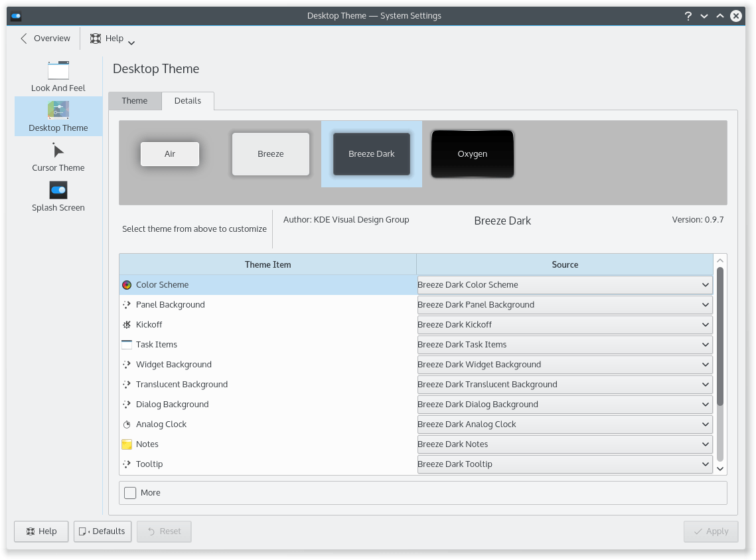Expand the Kickoff source combo box
Screen dimensions: 756x560
pos(565,325)
